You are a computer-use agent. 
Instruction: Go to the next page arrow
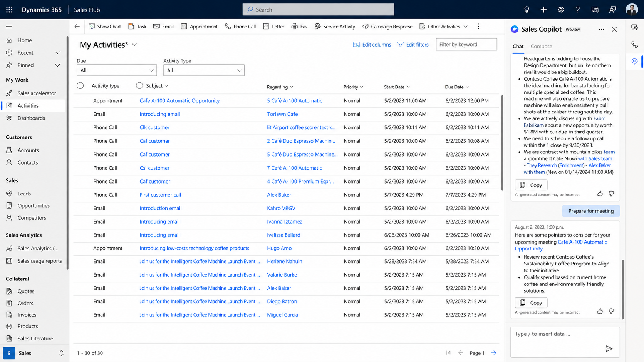493,353
